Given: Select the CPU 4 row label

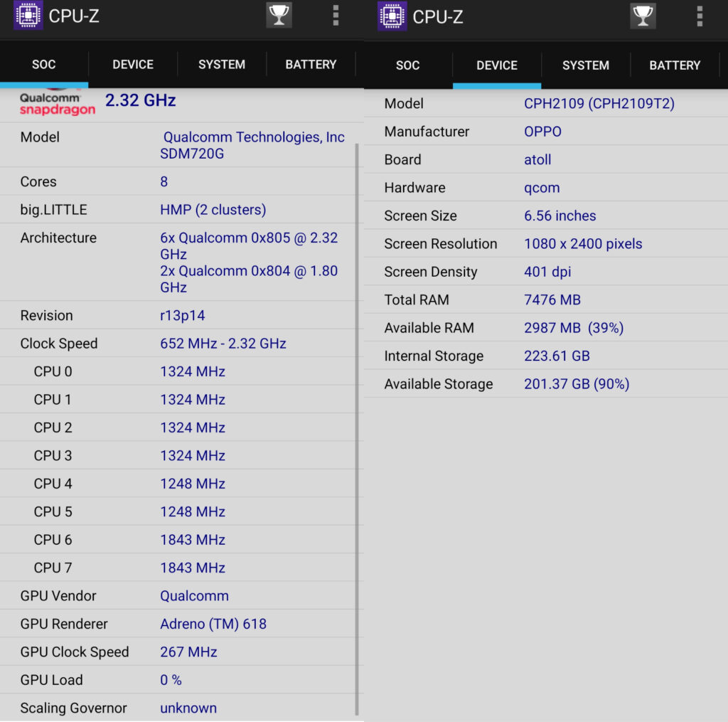Looking at the screenshot, I should [53, 484].
